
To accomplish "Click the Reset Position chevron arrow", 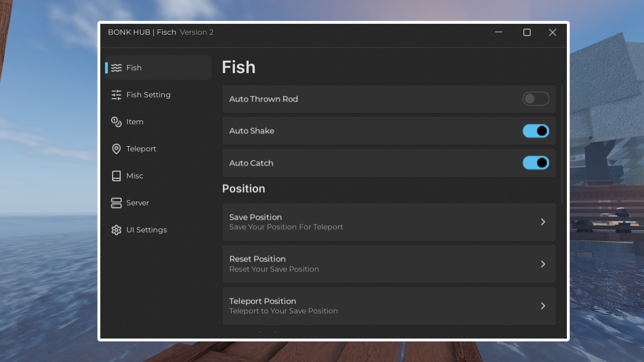I will pyautogui.click(x=543, y=264).
